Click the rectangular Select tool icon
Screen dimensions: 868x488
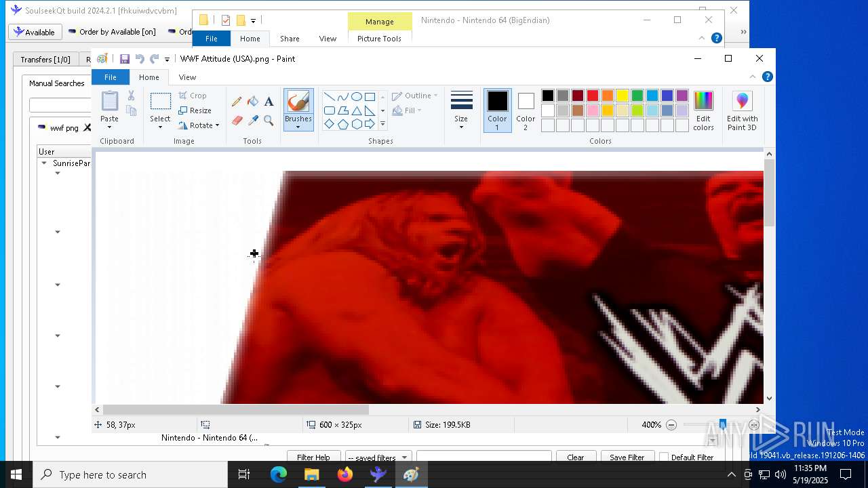pos(160,102)
